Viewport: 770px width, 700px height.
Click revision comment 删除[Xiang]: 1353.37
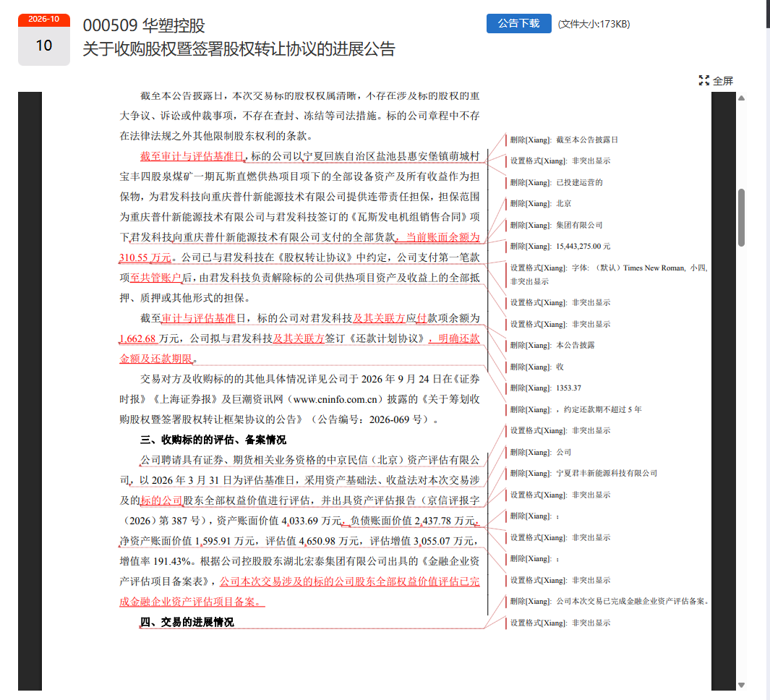pyautogui.click(x=546, y=388)
